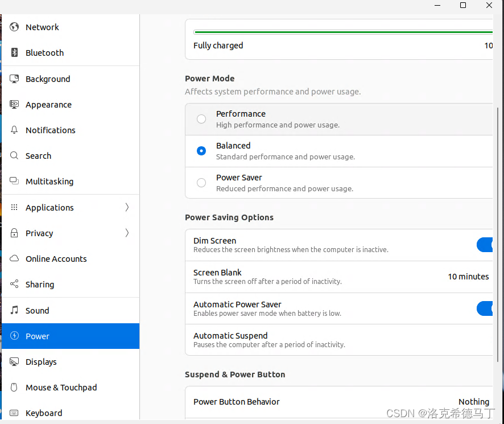Switch to Appearance settings label
The image size is (504, 424).
[48, 105]
